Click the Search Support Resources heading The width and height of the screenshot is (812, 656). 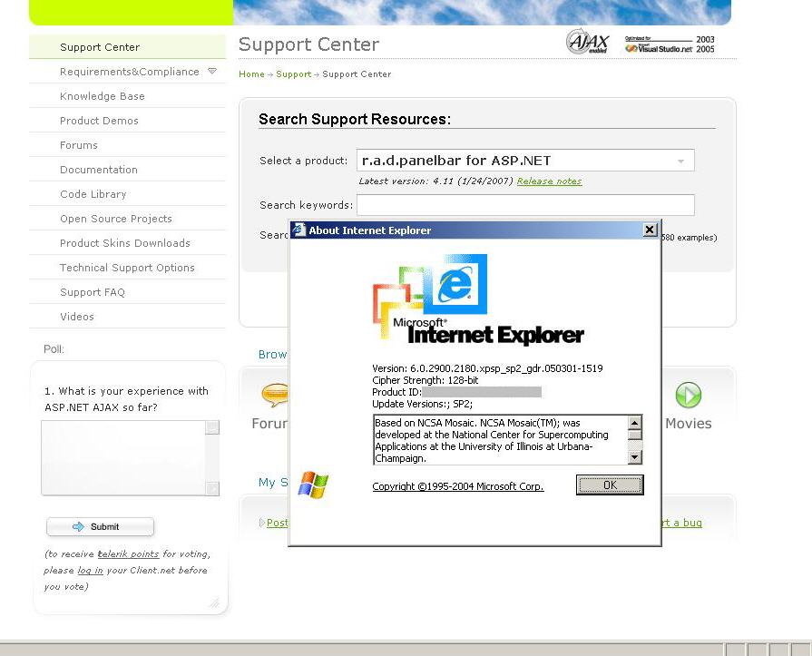click(x=355, y=119)
